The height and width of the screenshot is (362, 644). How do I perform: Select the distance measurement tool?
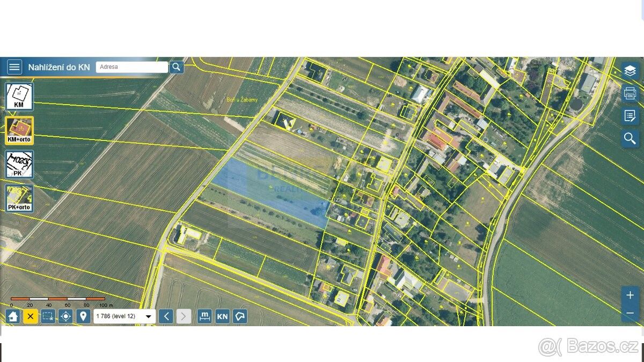click(204, 316)
